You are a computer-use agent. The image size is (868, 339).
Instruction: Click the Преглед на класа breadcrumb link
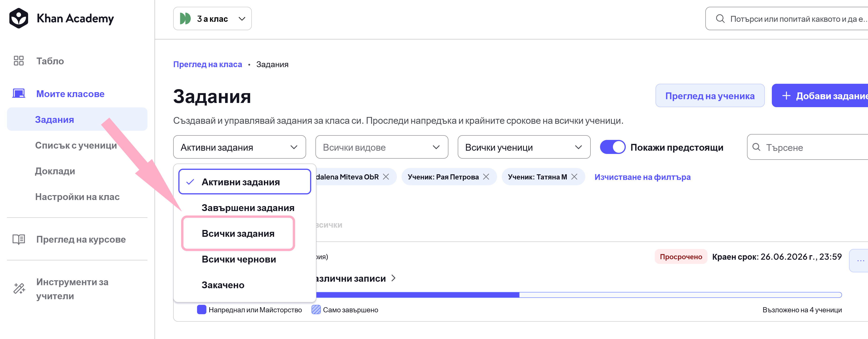208,64
